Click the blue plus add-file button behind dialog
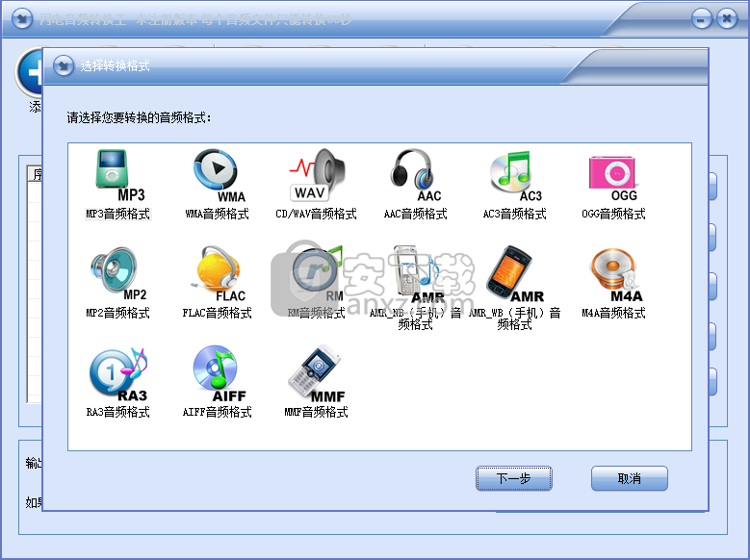 coord(30,72)
